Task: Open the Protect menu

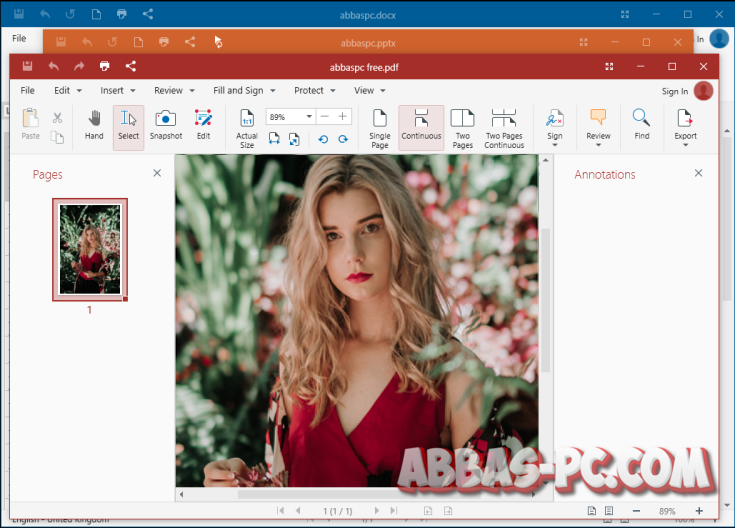Action: (x=315, y=91)
